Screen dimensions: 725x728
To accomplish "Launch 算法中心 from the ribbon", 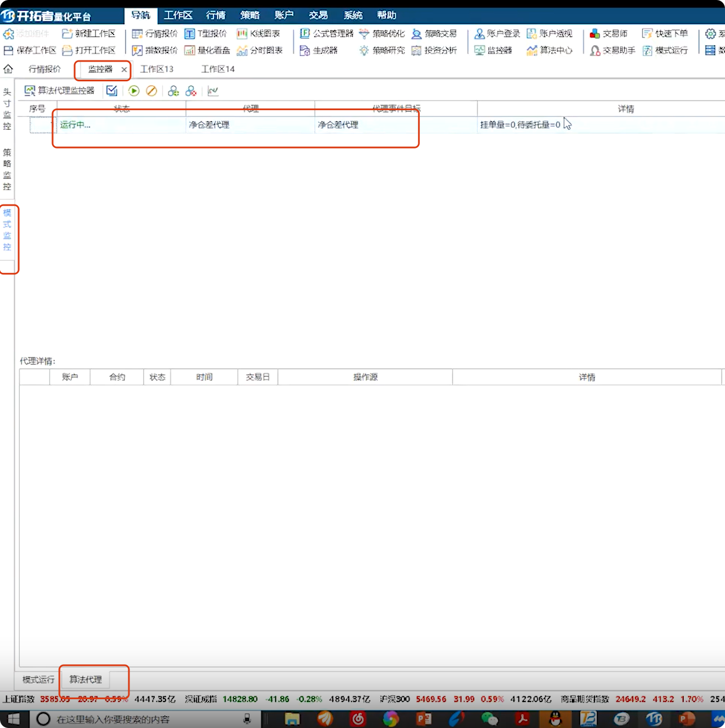I will (x=549, y=50).
